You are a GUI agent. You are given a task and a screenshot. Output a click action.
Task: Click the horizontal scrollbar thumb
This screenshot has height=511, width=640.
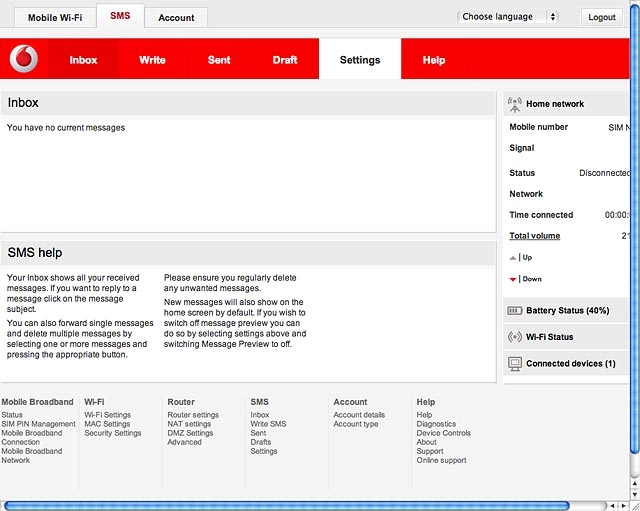click(287, 506)
